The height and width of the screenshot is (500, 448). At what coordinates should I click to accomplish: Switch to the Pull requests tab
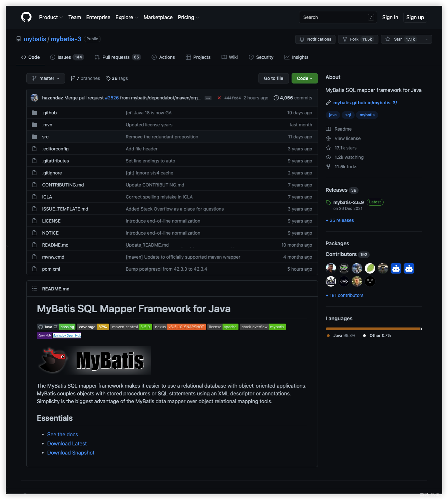(118, 57)
